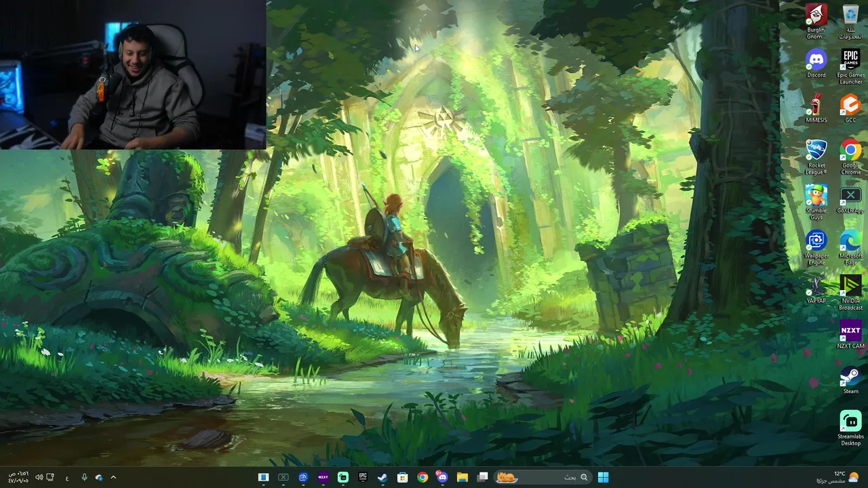
Task: Select the Stumble Guys desktop icon
Action: 816,202
